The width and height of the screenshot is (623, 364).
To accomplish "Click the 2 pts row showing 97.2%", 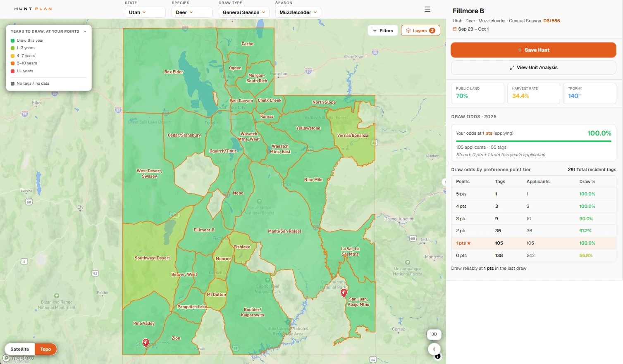I will click(533, 231).
